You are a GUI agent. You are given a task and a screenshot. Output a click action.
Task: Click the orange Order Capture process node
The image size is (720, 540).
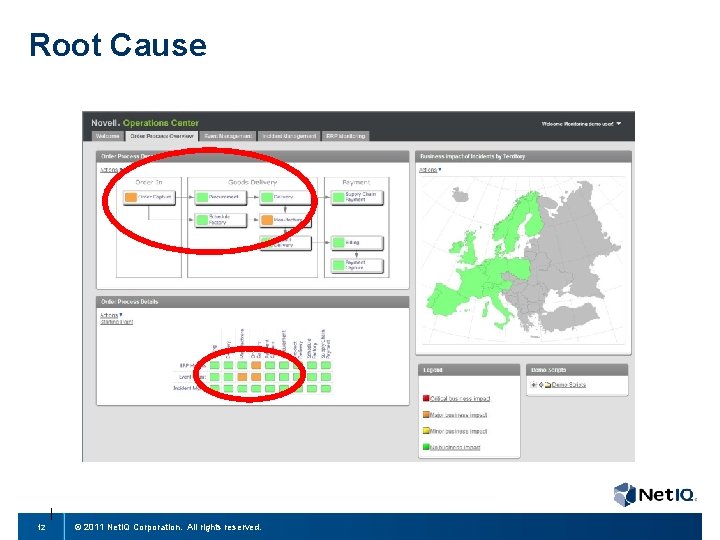coord(149,197)
